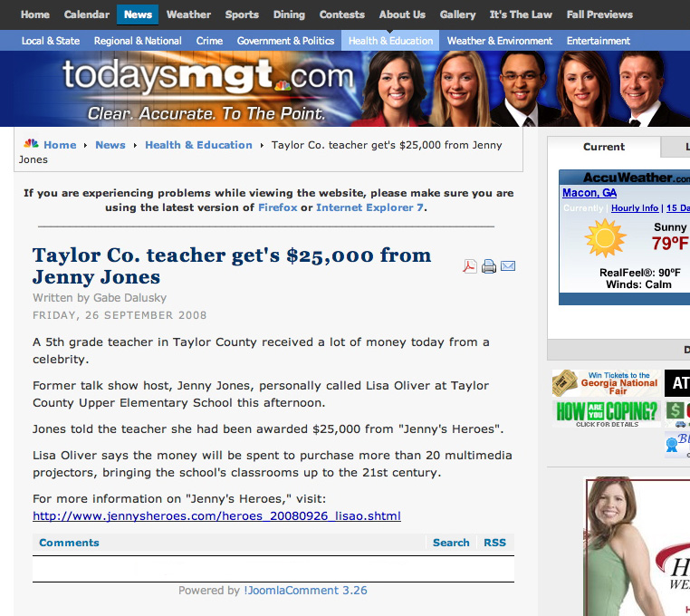Image resolution: width=690 pixels, height=616 pixels.
Task: Open the Calendar menu item
Action: point(87,14)
